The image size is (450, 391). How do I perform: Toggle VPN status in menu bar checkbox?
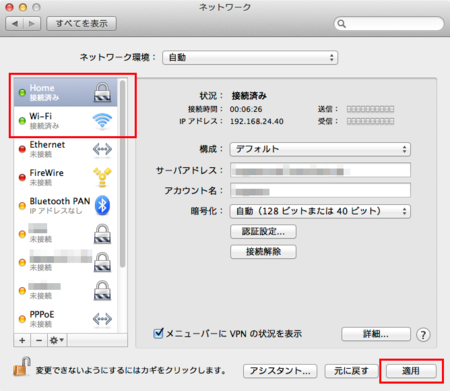pyautogui.click(x=158, y=333)
